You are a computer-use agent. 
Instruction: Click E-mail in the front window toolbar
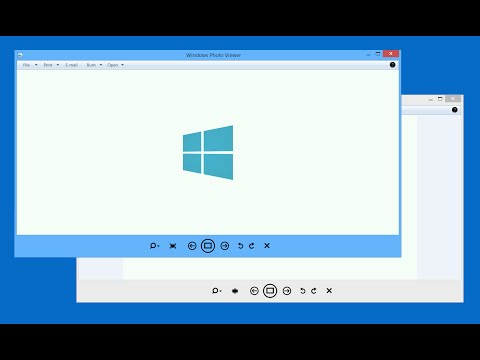point(72,65)
